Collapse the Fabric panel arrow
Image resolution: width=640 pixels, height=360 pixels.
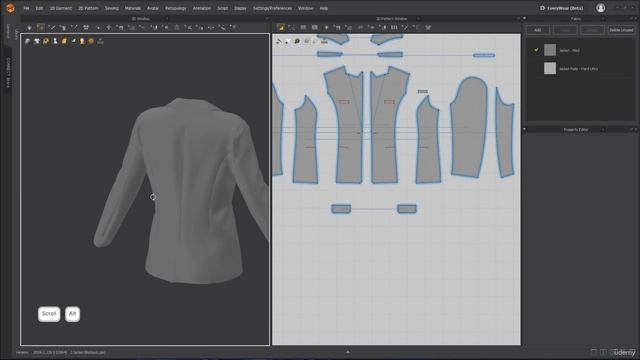click(524, 18)
